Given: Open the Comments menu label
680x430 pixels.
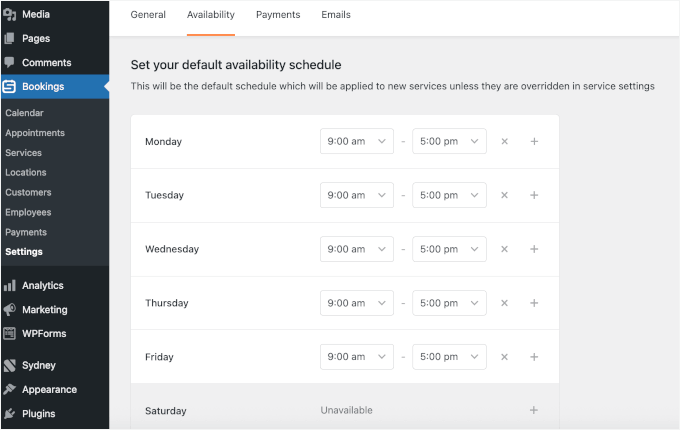Looking at the screenshot, I should (47, 62).
